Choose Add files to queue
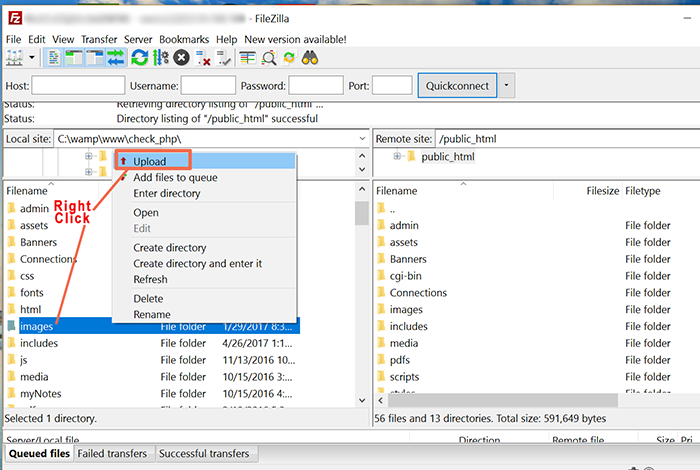The height and width of the screenshot is (470, 700). (205, 177)
